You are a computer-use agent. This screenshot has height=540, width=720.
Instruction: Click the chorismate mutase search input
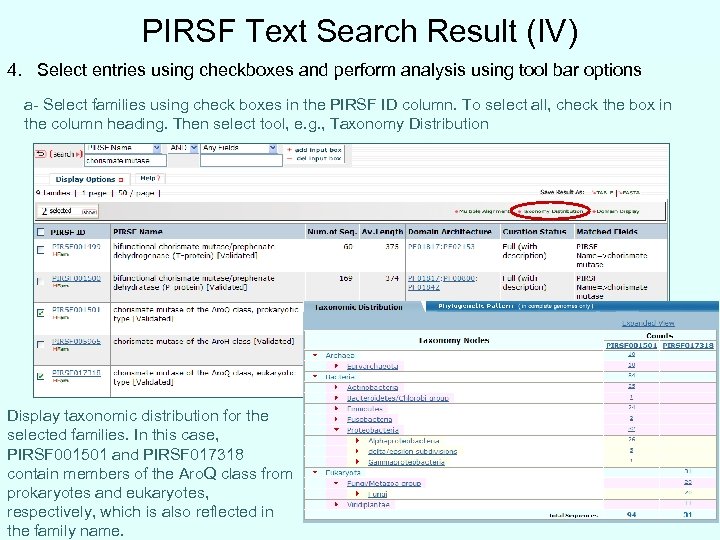tap(125, 160)
